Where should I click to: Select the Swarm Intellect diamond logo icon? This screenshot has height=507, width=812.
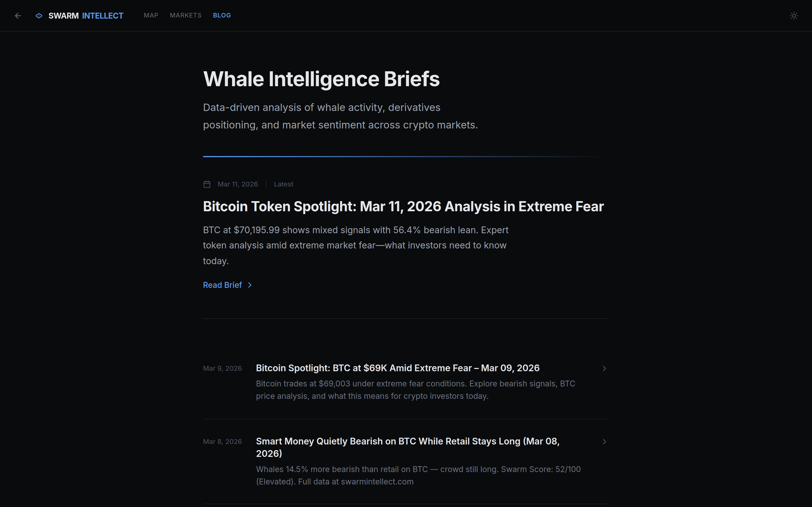pos(39,16)
